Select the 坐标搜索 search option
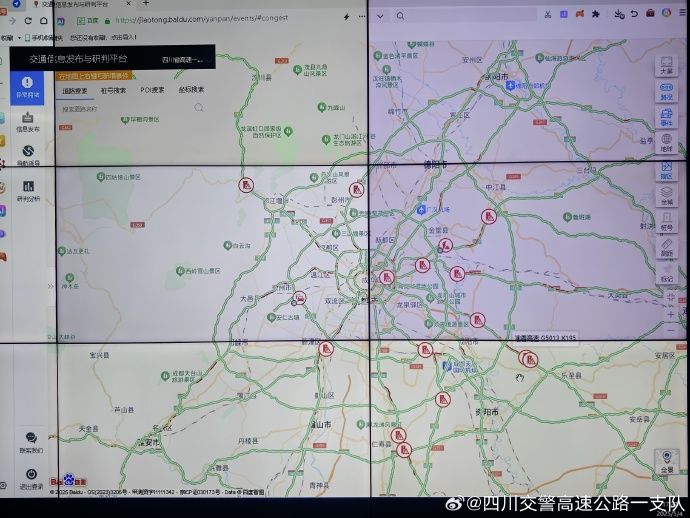The width and height of the screenshot is (690, 518). [x=191, y=90]
